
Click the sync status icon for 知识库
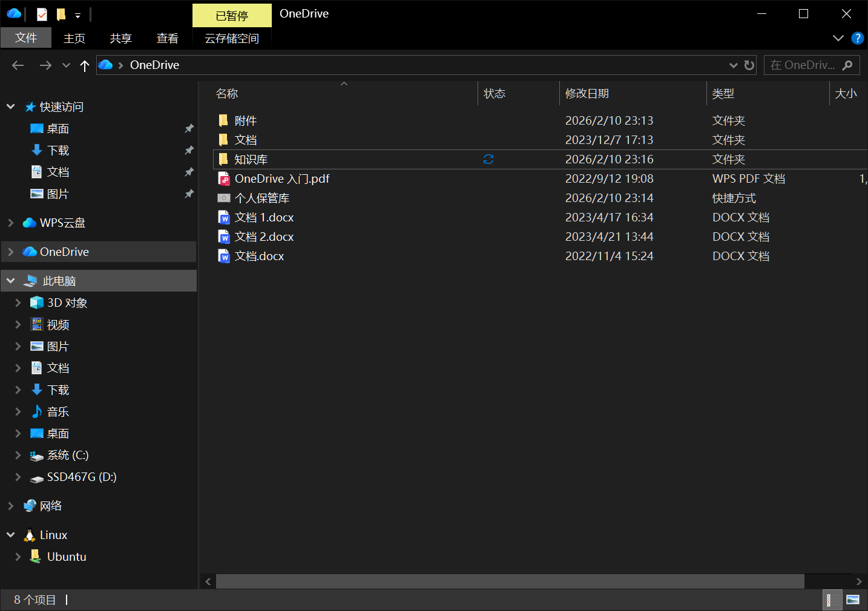click(x=488, y=159)
